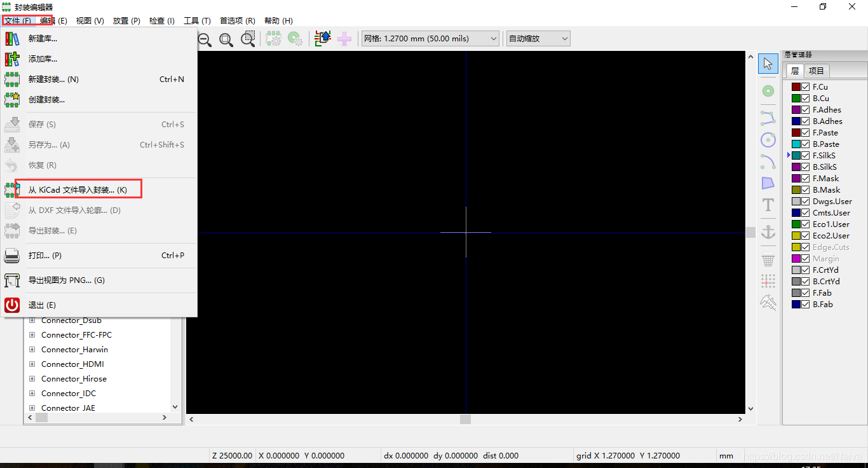The width and height of the screenshot is (868, 468).
Task: Expand the Connector_FFC-FPC library node
Action: pos(32,335)
